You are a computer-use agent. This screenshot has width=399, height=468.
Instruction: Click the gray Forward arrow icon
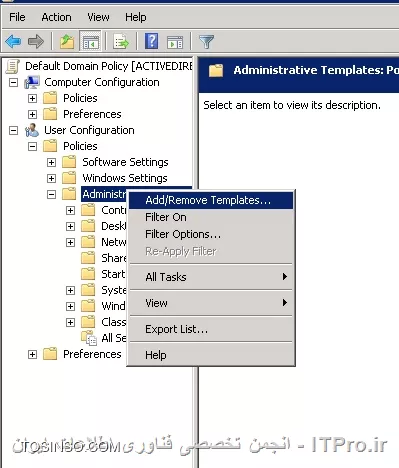[x=36, y=42]
